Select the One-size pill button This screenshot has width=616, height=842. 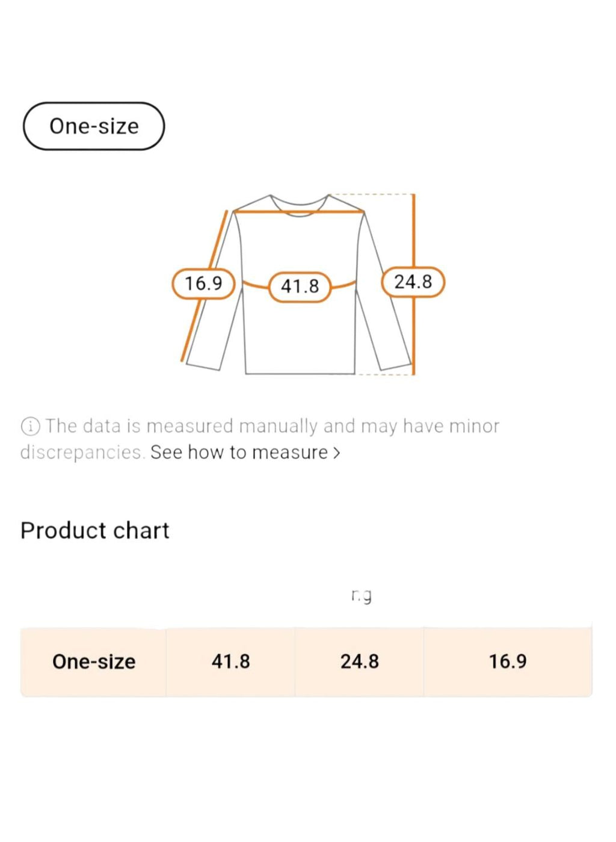94,126
